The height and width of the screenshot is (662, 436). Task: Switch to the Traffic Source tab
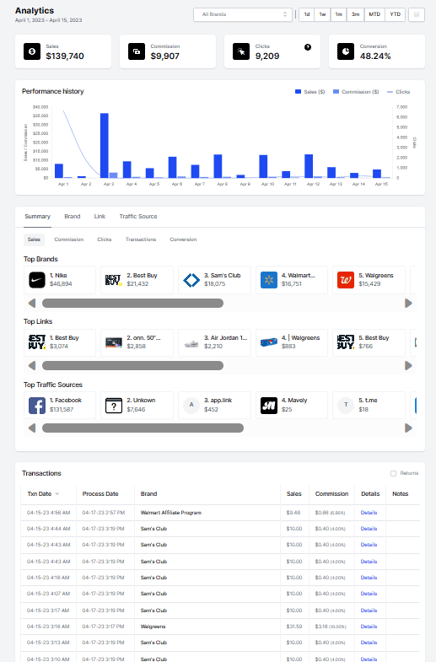point(138,216)
